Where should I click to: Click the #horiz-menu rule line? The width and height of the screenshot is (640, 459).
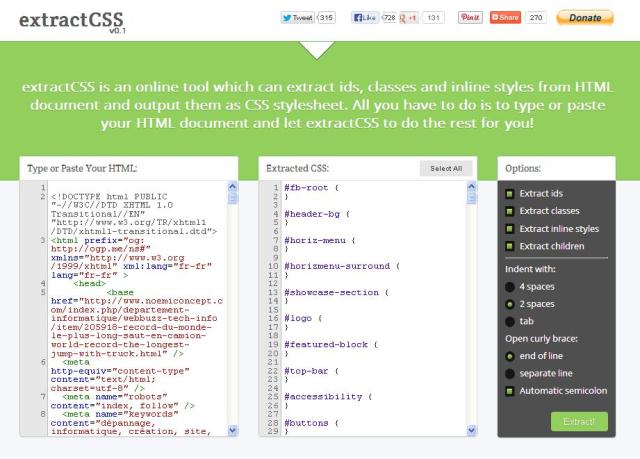click(x=320, y=240)
